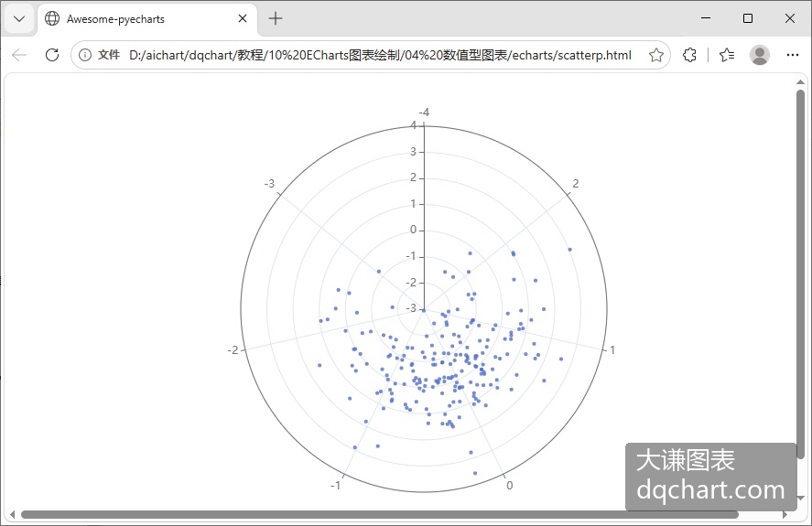Click the radius axis label 3
Screen dimensions: 812x526
413,152
